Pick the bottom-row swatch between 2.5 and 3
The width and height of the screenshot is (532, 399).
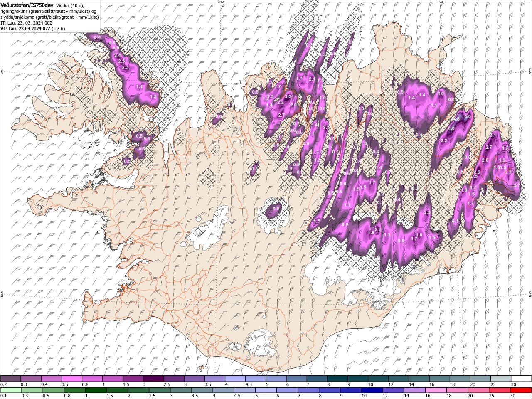click(160, 390)
